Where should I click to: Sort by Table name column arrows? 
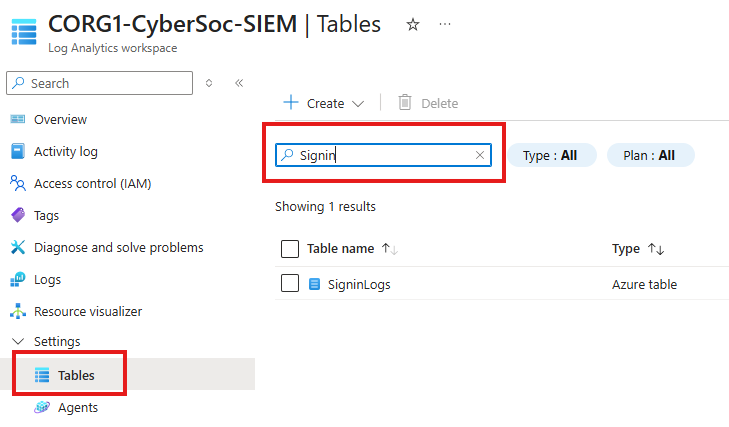tap(391, 249)
